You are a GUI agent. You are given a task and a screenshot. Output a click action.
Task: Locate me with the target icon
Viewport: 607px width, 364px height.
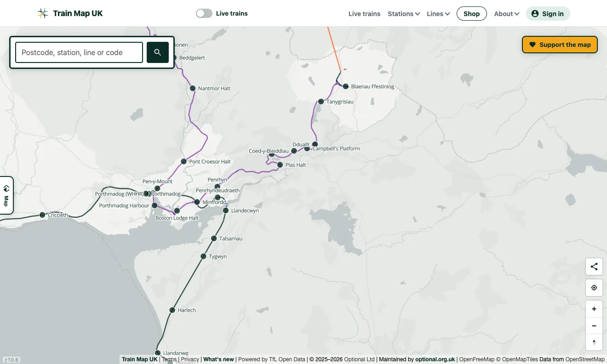(x=594, y=288)
